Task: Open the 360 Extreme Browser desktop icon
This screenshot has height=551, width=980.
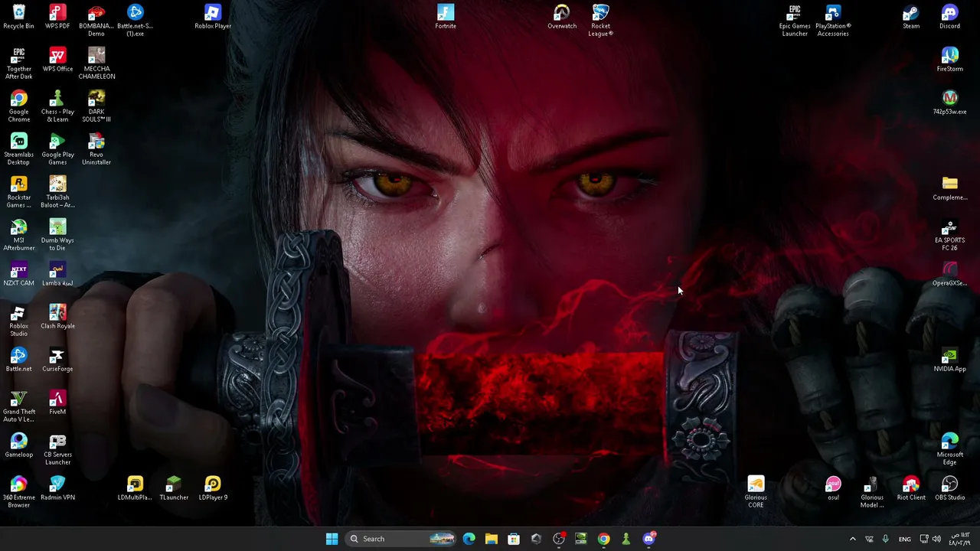Action: tap(18, 492)
